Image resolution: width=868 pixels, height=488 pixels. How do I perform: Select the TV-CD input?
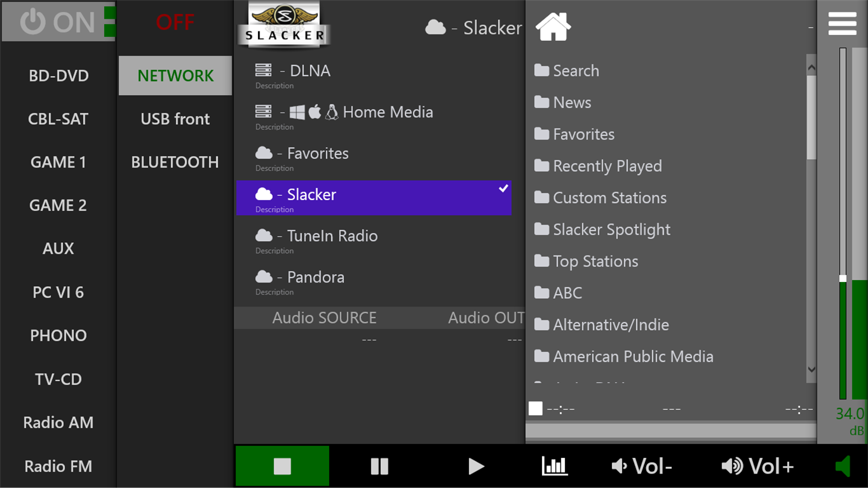tap(58, 379)
